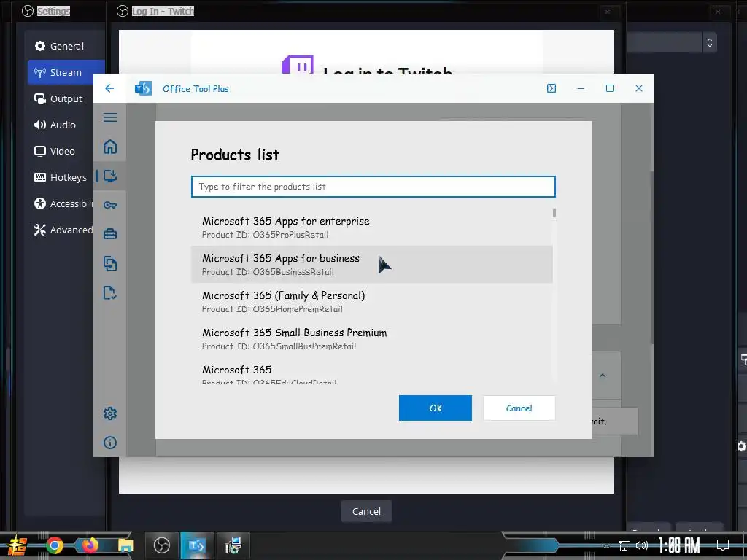Select the Deploy icon in the sidebar
Screen dimensions: 747x560
(110, 176)
